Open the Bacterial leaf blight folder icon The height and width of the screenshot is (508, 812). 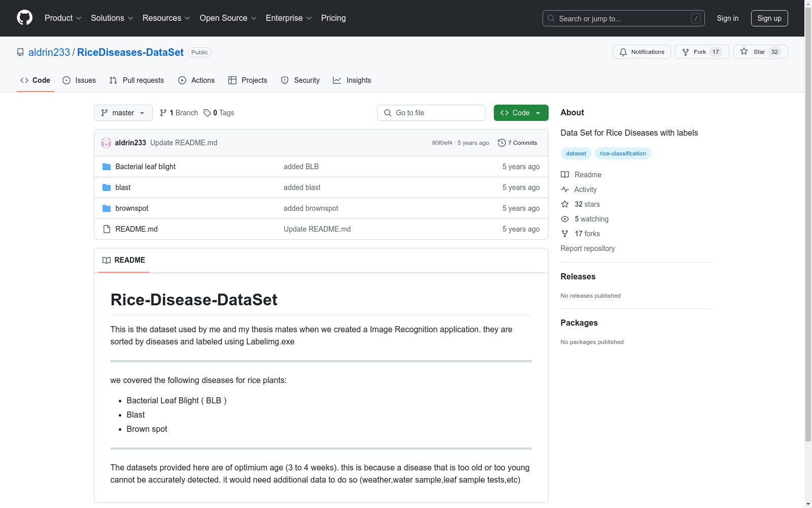click(107, 167)
